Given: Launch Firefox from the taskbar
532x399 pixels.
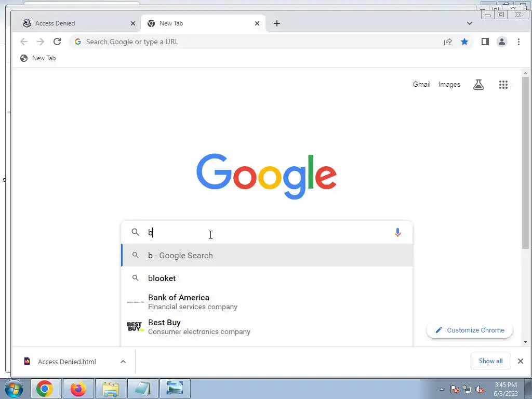Looking at the screenshot, I should click(78, 389).
